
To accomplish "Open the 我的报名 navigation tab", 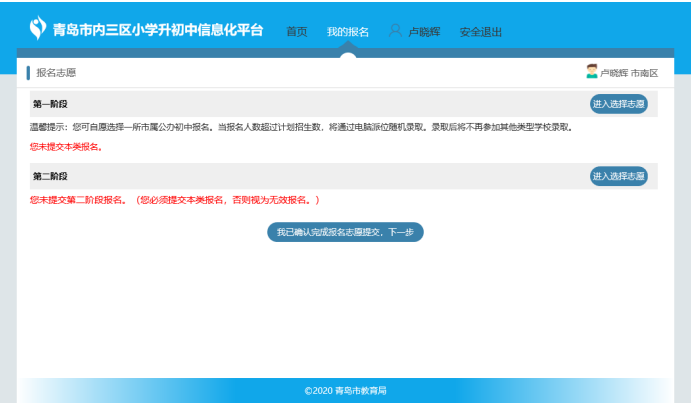I will [x=348, y=32].
